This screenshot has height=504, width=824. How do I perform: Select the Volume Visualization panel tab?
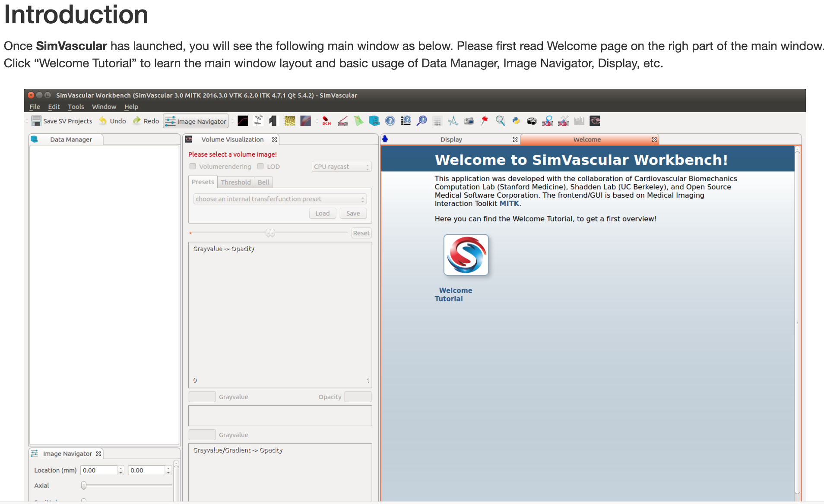pos(231,139)
